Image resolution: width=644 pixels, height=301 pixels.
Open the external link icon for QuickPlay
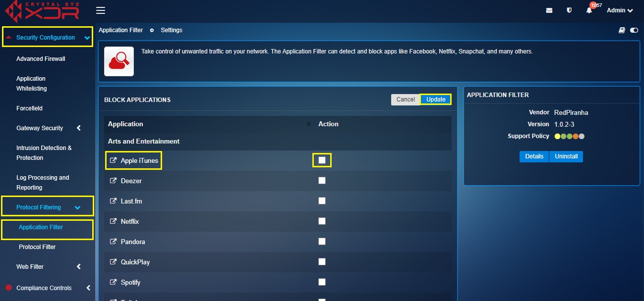(x=113, y=262)
